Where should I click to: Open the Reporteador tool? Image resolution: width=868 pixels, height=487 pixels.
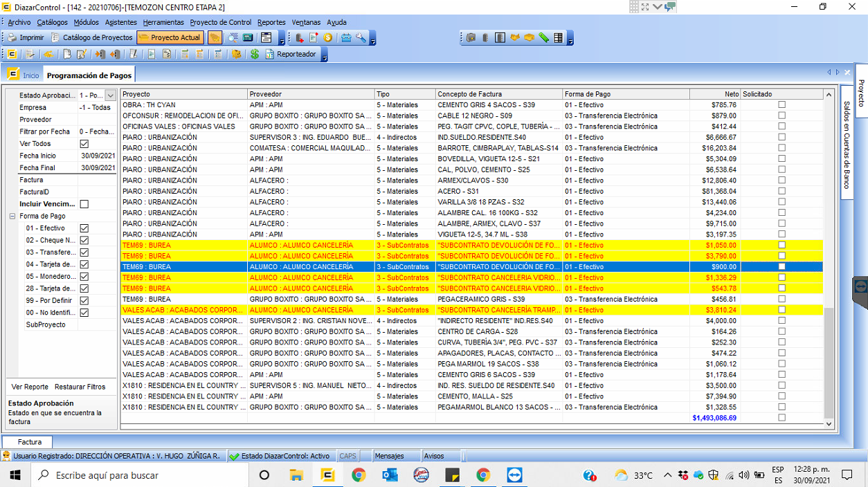[x=294, y=53]
